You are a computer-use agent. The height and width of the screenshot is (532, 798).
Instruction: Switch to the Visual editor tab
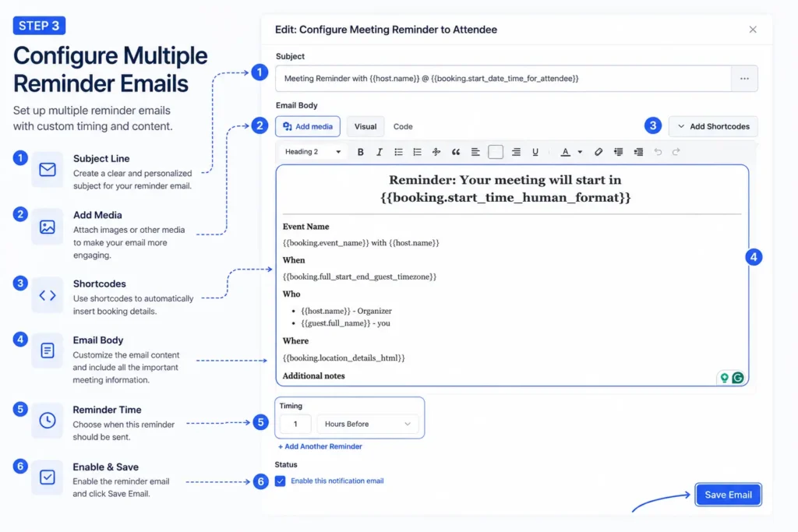pyautogui.click(x=365, y=126)
